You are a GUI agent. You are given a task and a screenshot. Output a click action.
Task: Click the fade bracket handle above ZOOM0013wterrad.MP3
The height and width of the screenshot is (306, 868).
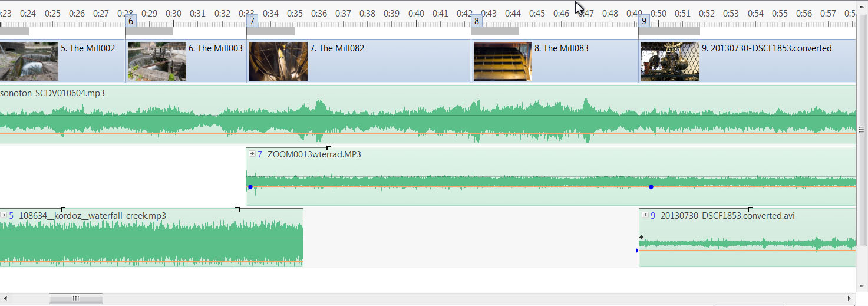329,147
